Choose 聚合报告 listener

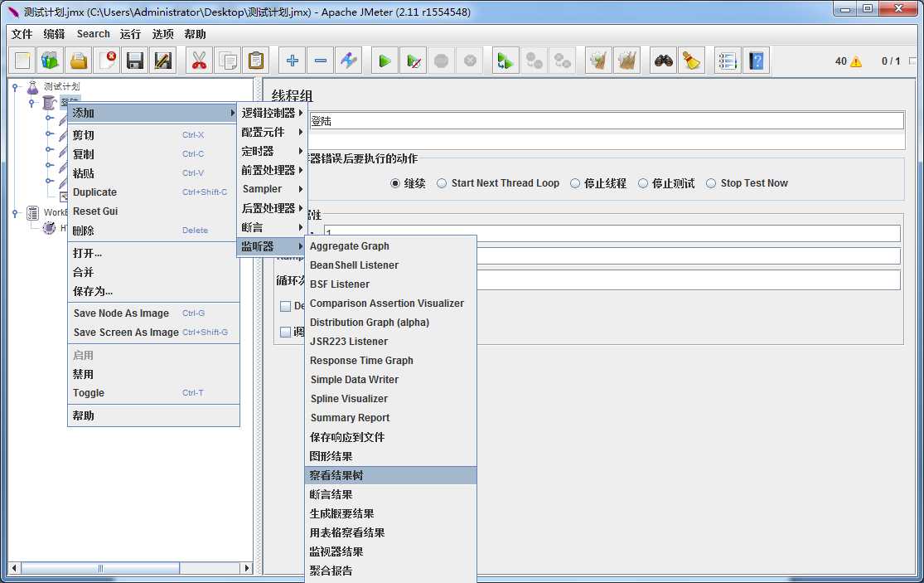(390, 571)
